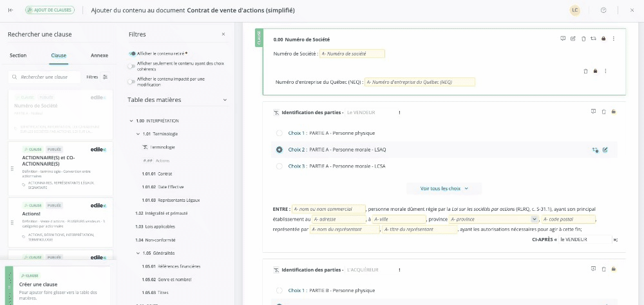
Task: Click the unlocked padlock on Le VENDEUR section
Action: (x=614, y=112)
